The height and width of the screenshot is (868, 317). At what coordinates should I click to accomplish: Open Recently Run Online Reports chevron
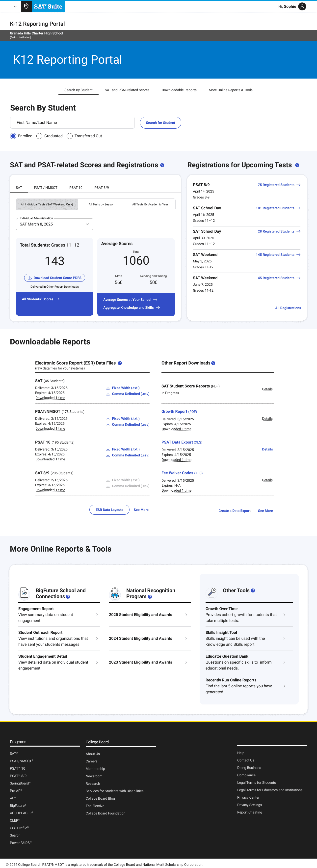click(x=284, y=686)
